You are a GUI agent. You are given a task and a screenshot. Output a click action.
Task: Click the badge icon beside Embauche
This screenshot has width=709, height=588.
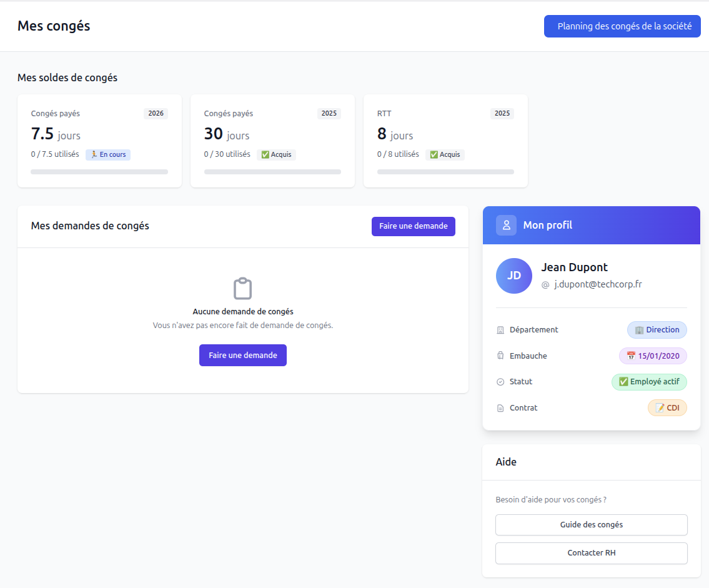coord(500,356)
